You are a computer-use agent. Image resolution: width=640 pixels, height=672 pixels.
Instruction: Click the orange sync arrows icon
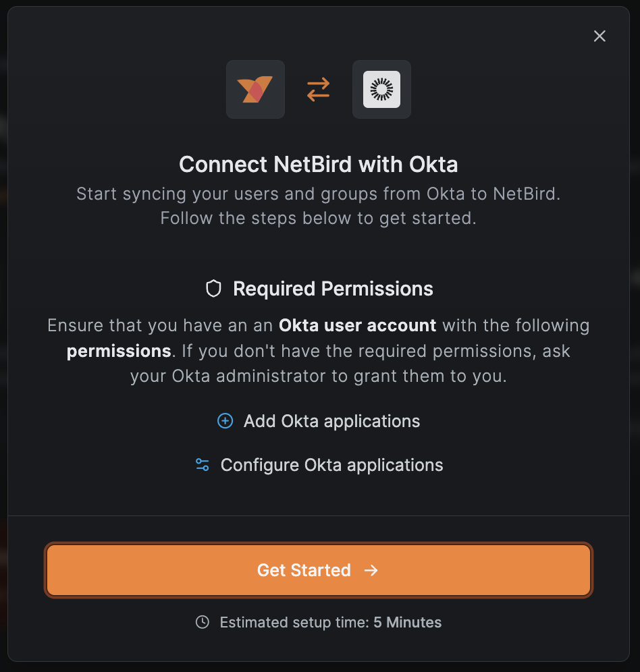[319, 89]
